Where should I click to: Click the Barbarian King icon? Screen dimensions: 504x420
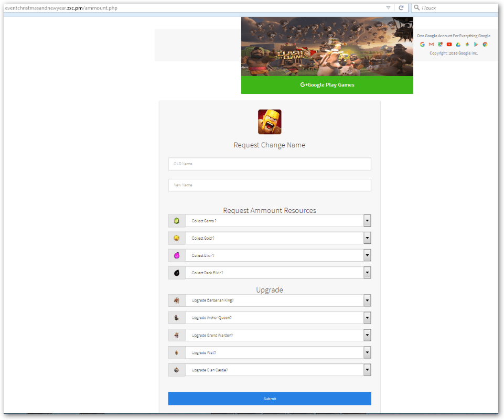coord(176,300)
